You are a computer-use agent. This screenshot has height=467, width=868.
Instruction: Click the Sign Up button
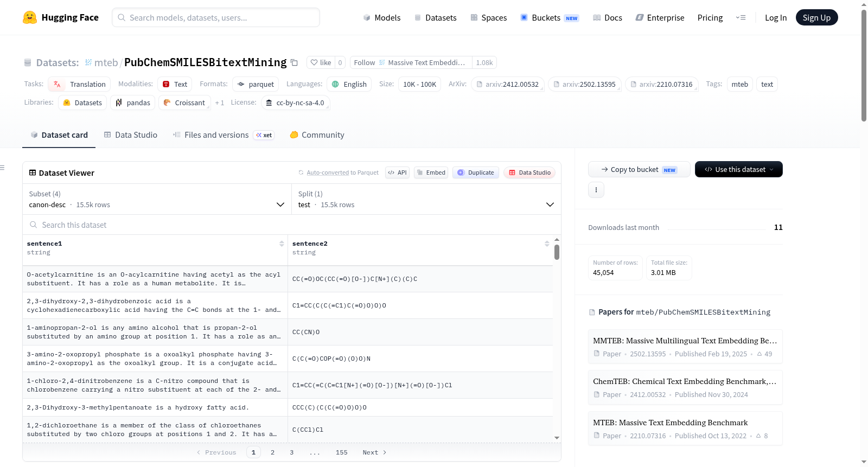pyautogui.click(x=816, y=17)
